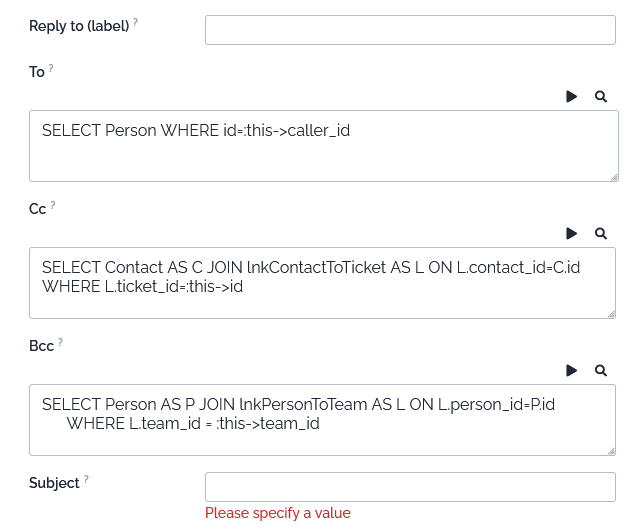Run the Cc field OQL query
The image size is (636, 530).
coord(572,234)
